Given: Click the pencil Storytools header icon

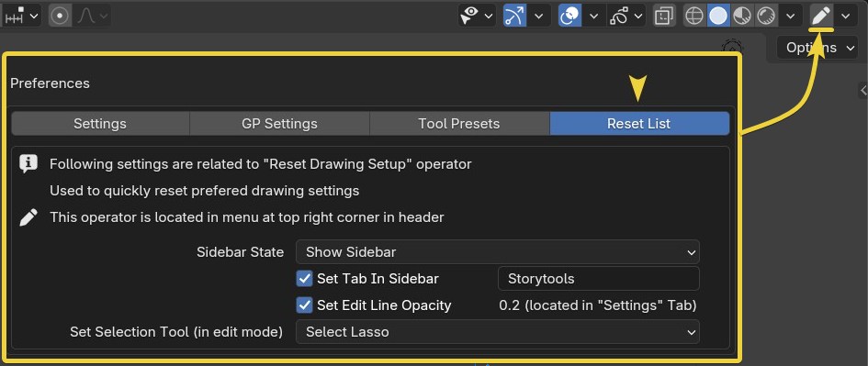Looking at the screenshot, I should click(821, 16).
